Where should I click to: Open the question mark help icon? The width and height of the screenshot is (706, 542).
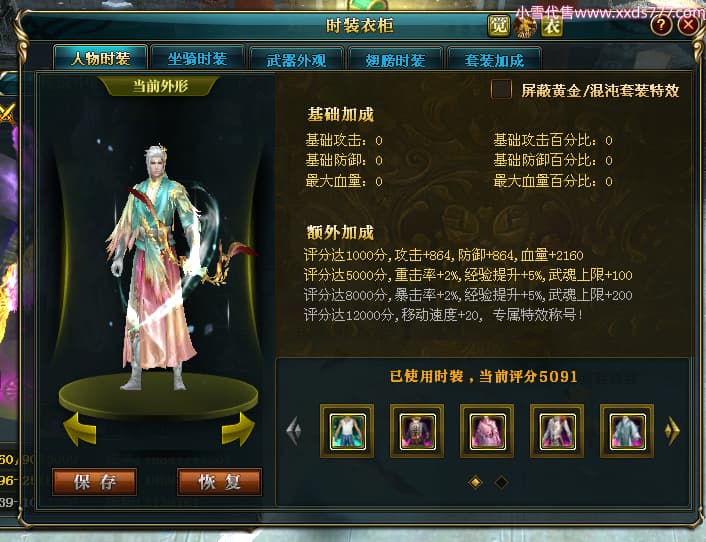point(661,25)
